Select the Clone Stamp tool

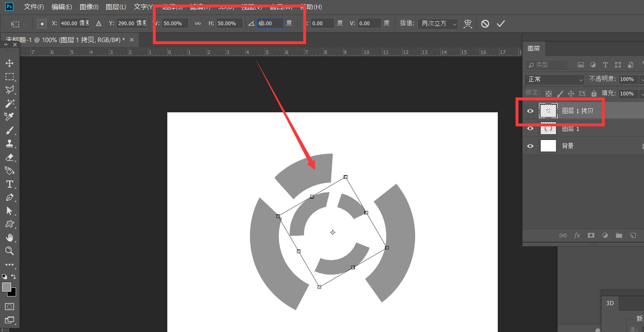pos(10,144)
